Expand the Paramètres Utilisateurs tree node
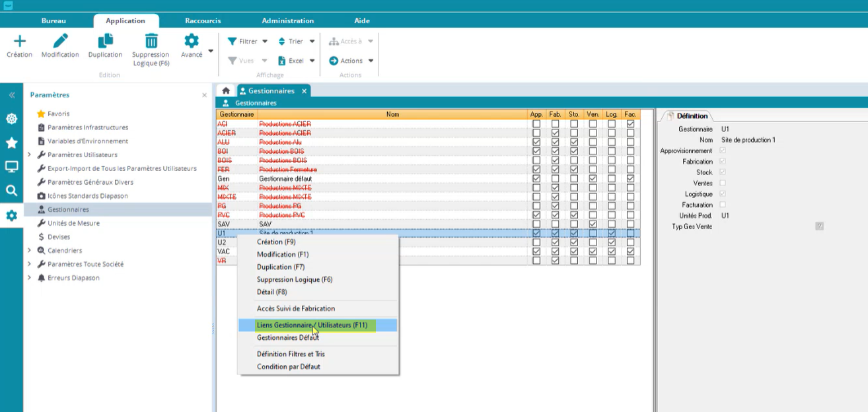The width and height of the screenshot is (868, 412). pyautogui.click(x=29, y=155)
